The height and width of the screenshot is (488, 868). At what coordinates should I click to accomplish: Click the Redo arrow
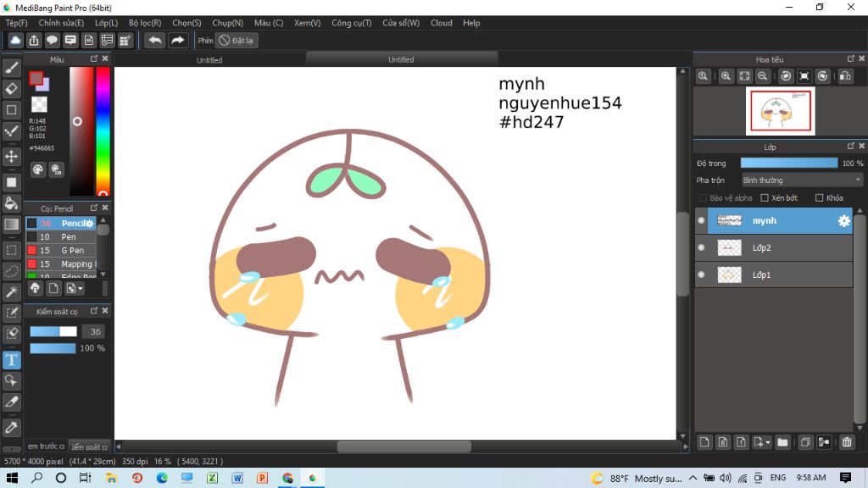pyautogui.click(x=178, y=41)
